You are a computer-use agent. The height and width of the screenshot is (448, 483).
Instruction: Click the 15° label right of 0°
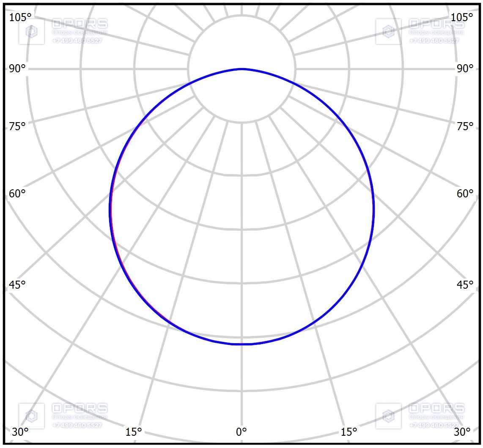349,432
